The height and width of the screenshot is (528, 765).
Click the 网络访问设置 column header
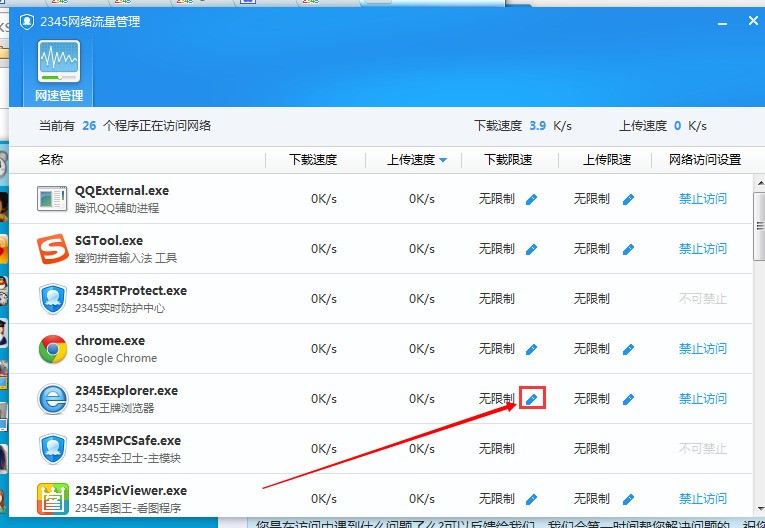[705, 160]
